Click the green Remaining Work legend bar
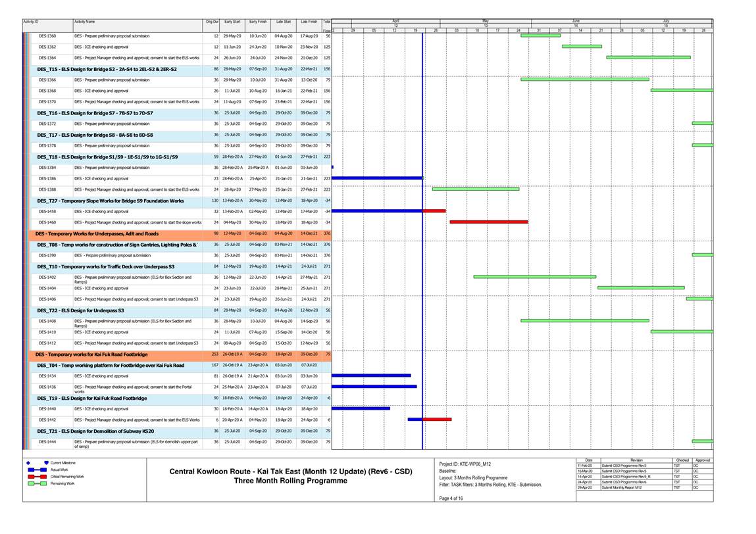 36,483
